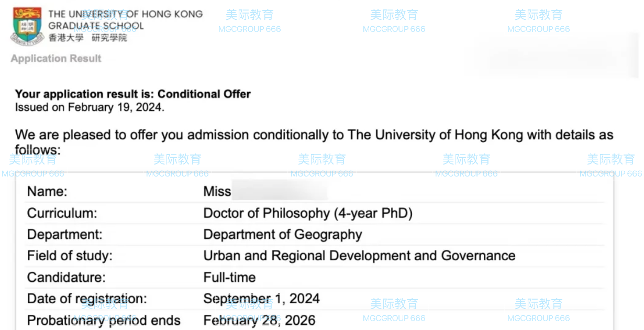
Task: Click the 'Candidature:' row label
Action: coord(66,277)
